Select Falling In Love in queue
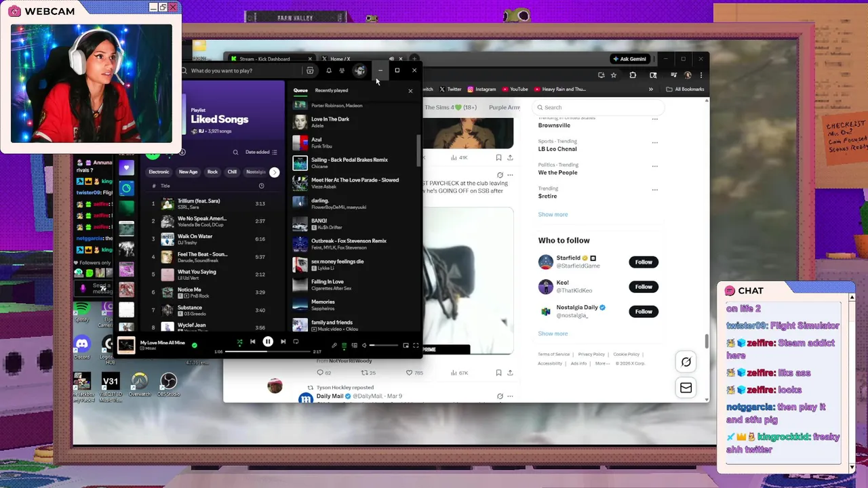This screenshot has width=868, height=488. [x=353, y=285]
